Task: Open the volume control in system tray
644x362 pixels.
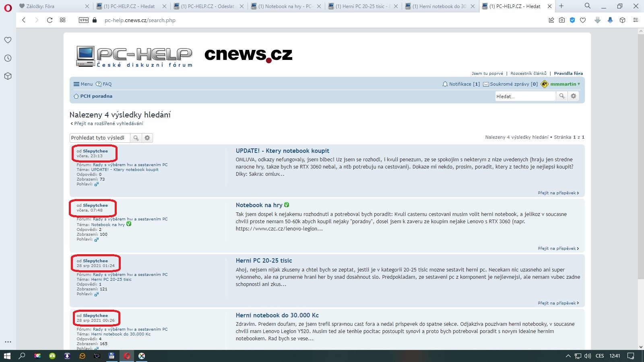Action: [x=588, y=356]
